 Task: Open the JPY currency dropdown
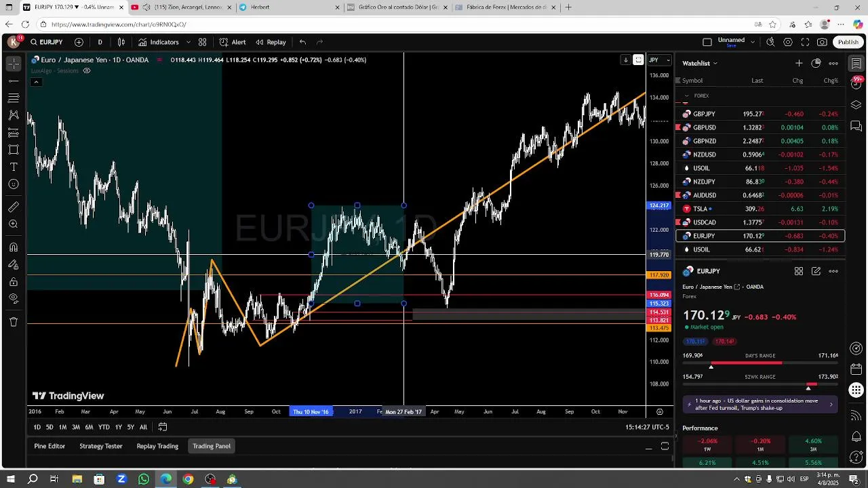(x=659, y=60)
